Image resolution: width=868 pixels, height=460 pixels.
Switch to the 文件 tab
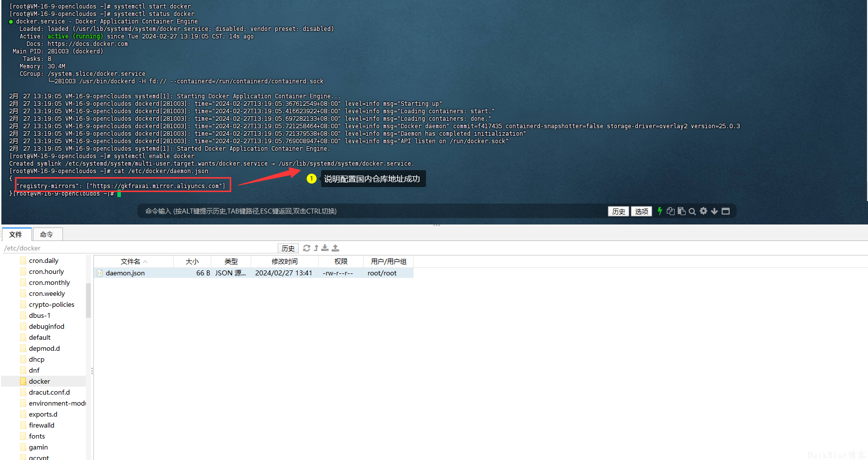pos(16,234)
